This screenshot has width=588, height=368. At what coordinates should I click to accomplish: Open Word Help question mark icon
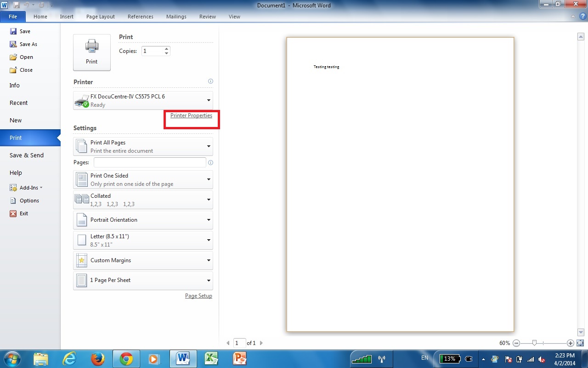click(582, 17)
